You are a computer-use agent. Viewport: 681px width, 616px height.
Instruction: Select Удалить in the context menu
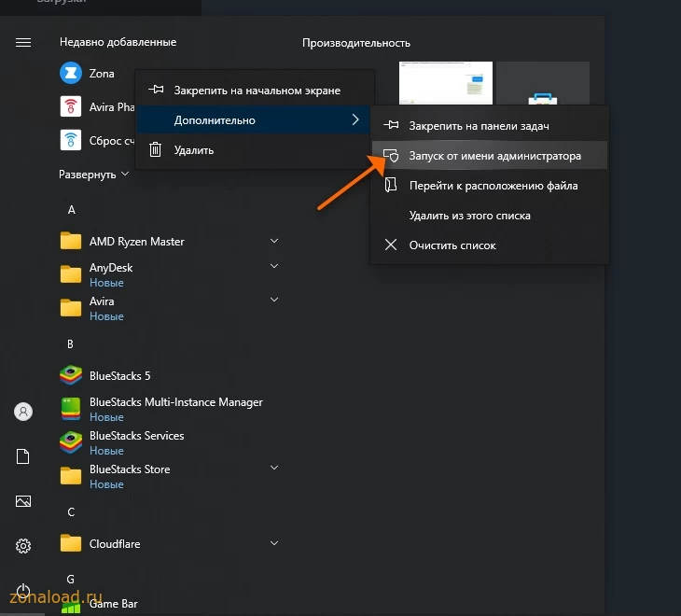(x=255, y=150)
